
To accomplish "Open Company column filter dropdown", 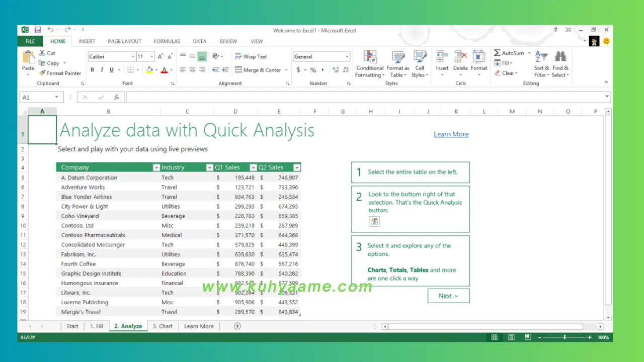I will coord(156,167).
